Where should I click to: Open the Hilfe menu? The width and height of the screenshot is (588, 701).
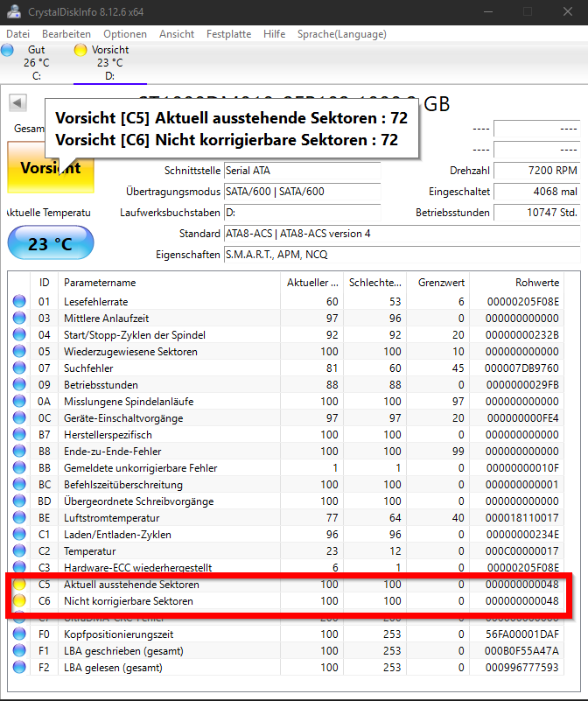point(274,34)
